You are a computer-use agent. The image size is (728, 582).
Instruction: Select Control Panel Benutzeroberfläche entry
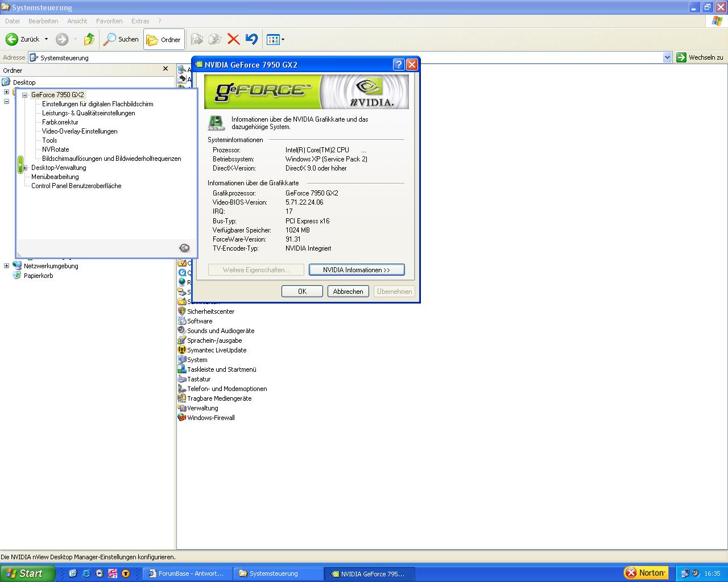click(76, 186)
